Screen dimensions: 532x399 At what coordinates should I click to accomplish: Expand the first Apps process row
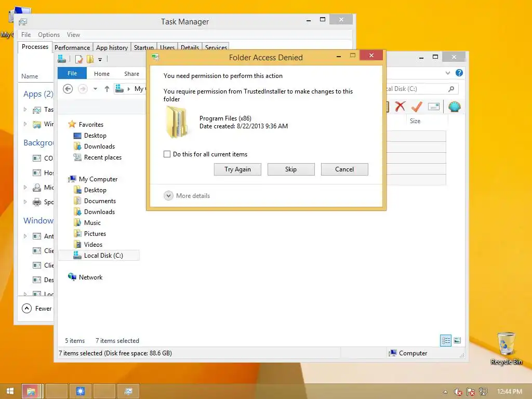(25, 109)
